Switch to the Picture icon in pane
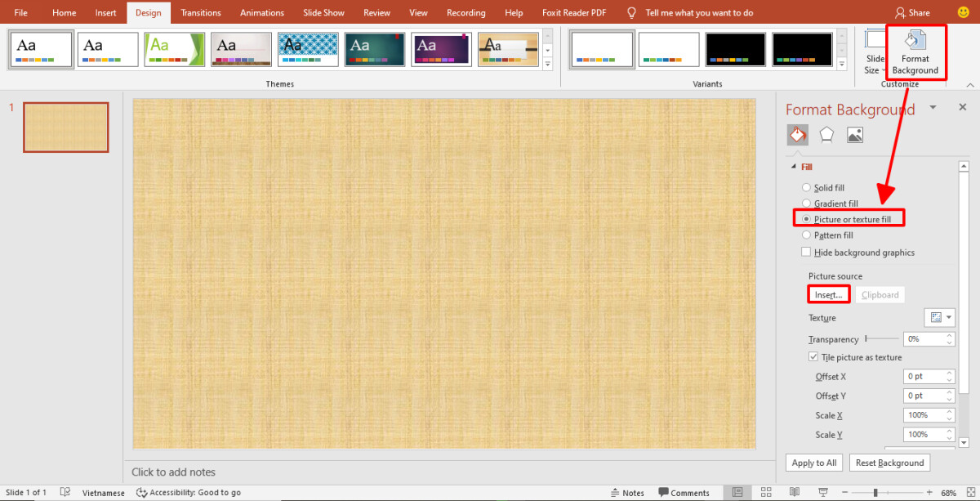The image size is (980, 501). 855,135
